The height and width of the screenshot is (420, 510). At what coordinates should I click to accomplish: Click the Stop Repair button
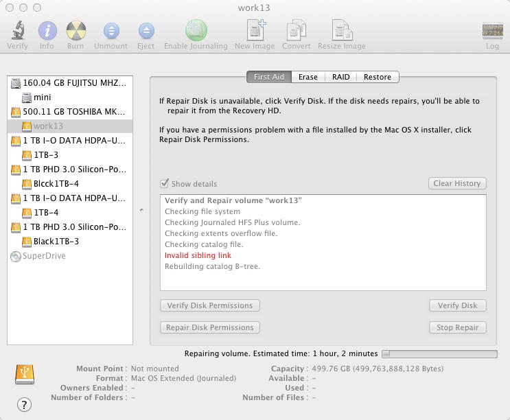click(458, 327)
